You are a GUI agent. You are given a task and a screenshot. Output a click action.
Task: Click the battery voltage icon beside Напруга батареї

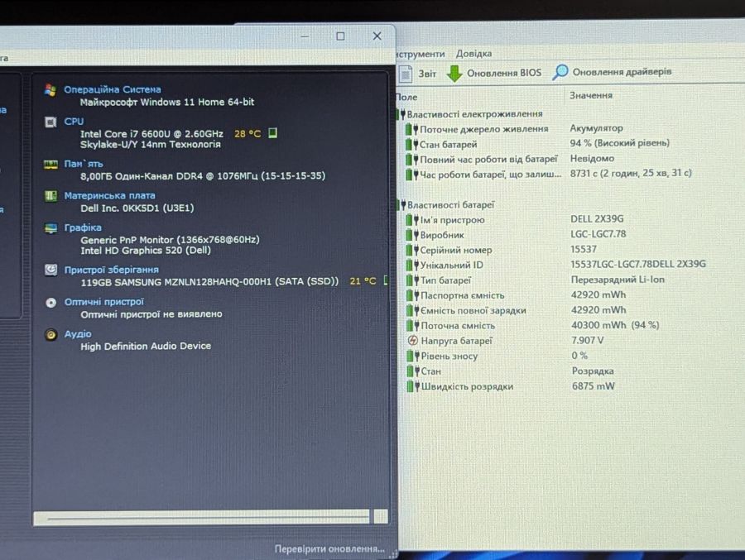coord(413,341)
